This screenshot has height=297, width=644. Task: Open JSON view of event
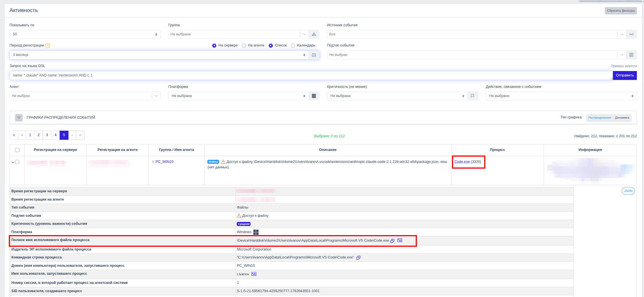(628, 191)
